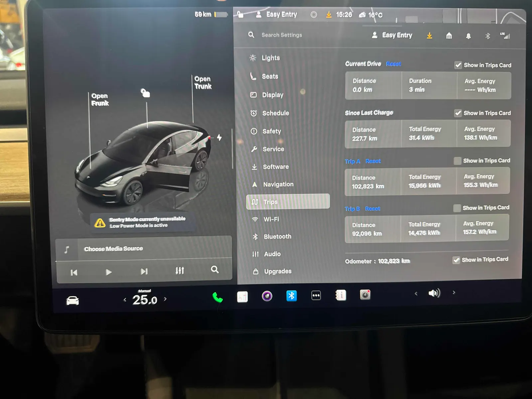Image resolution: width=532 pixels, height=399 pixels.
Task: Reset Trip B
Action: [x=372, y=209]
